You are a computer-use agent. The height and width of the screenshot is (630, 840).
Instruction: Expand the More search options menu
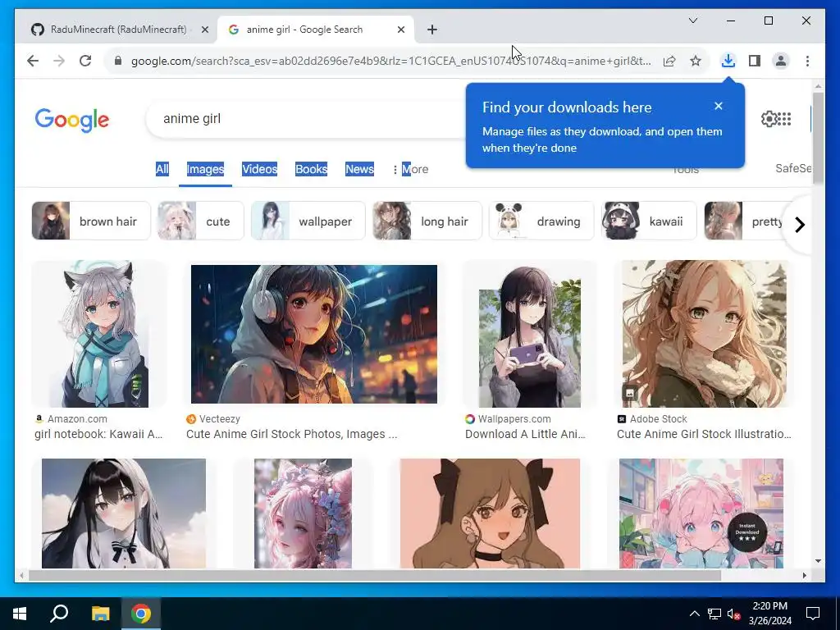coord(410,169)
